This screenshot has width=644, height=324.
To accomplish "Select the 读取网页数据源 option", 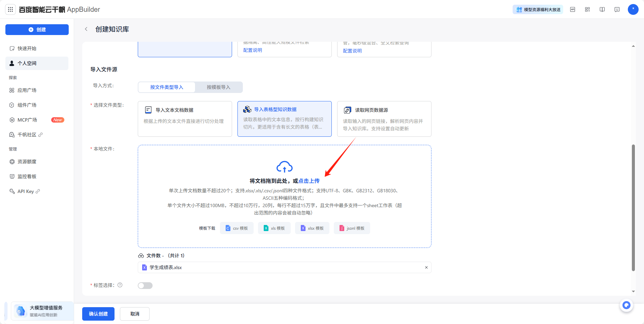I will (384, 119).
